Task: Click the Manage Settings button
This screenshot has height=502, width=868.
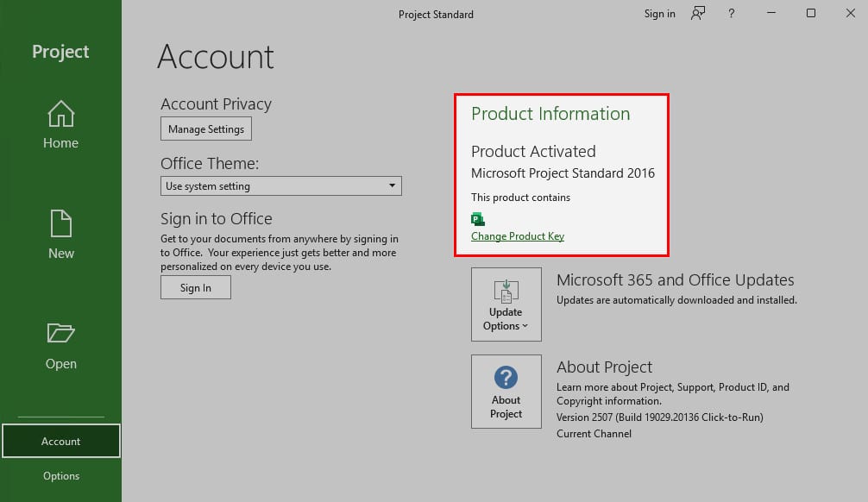Action: coord(206,129)
